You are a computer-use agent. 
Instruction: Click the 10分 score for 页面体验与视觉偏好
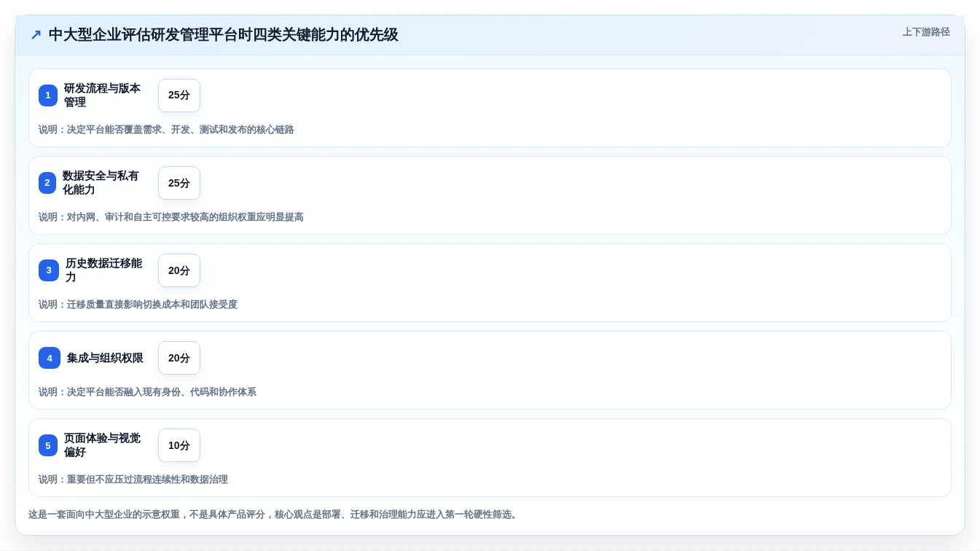(x=179, y=445)
